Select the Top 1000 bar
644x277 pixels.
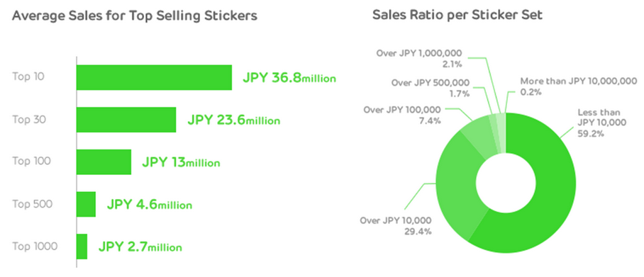pyautogui.click(x=82, y=247)
